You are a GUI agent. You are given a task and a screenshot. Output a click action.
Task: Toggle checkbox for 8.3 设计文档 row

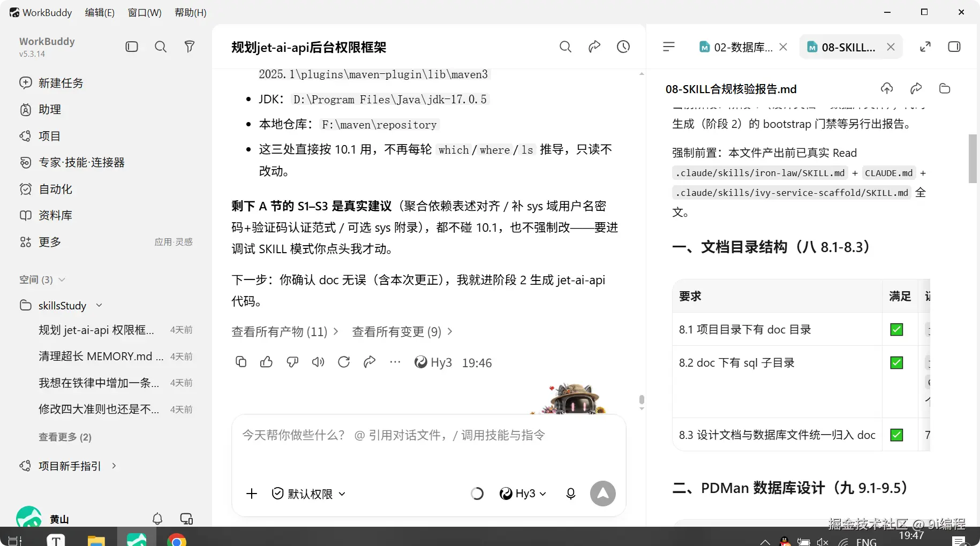[x=896, y=435]
